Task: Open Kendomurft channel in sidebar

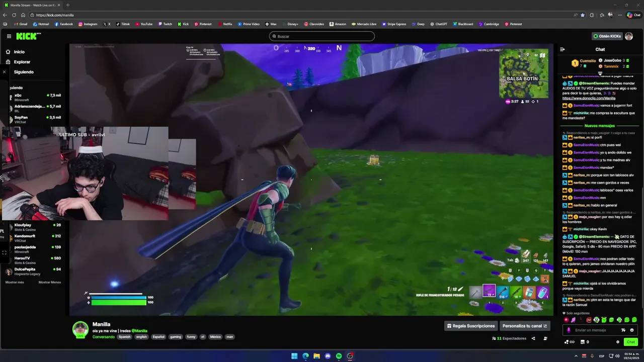Action: click(x=34, y=238)
